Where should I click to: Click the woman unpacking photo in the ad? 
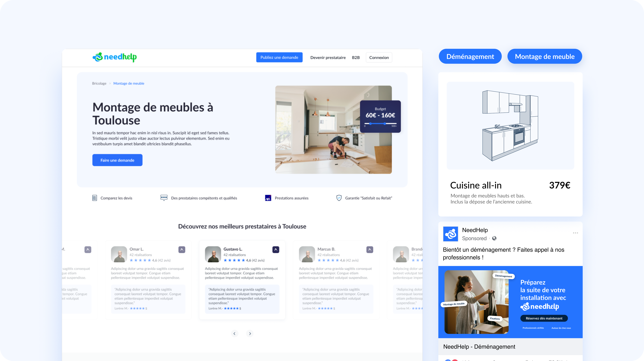[x=476, y=302]
